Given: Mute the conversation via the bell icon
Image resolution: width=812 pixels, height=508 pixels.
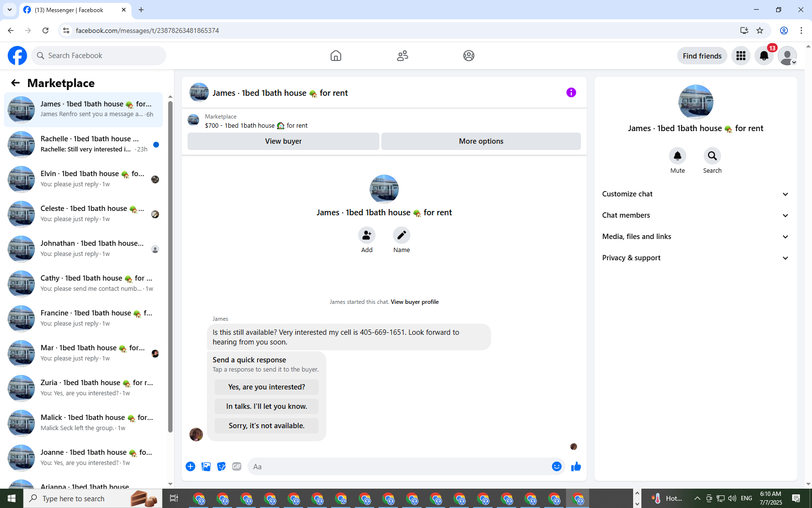Looking at the screenshot, I should (x=678, y=156).
